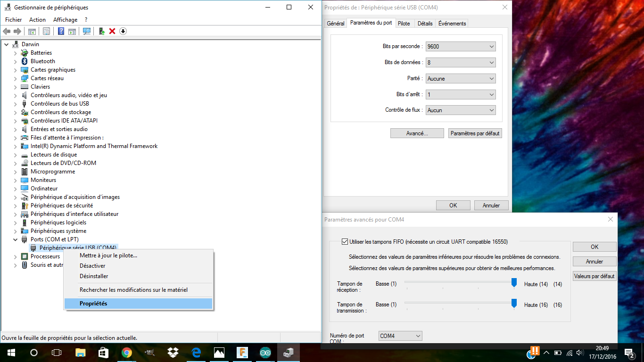
Task: Select Cartes réseau in the device tree
Action: 47,78
